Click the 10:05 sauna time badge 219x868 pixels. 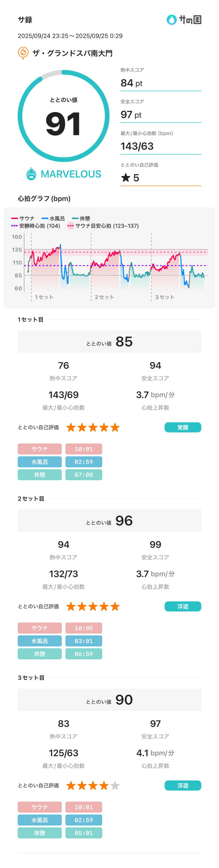pos(83,628)
